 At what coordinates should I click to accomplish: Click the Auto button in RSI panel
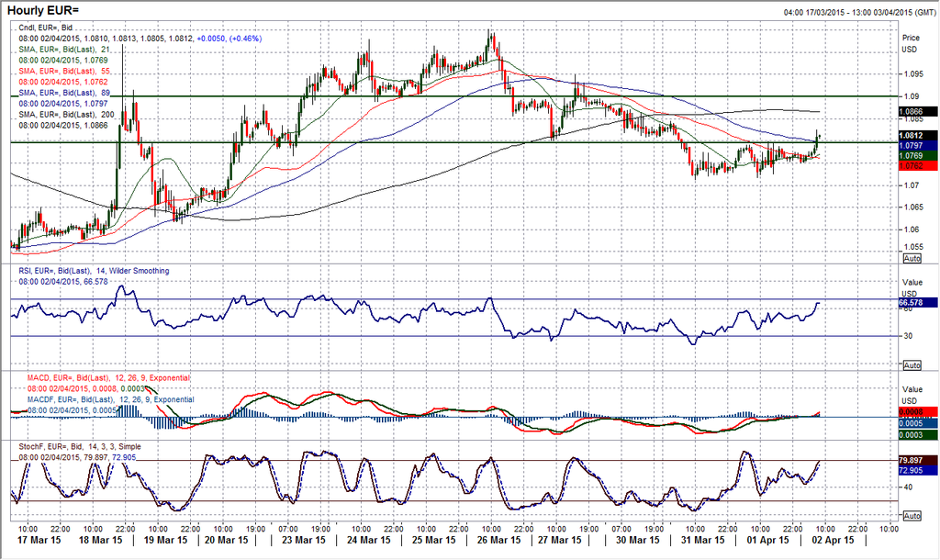click(x=912, y=365)
